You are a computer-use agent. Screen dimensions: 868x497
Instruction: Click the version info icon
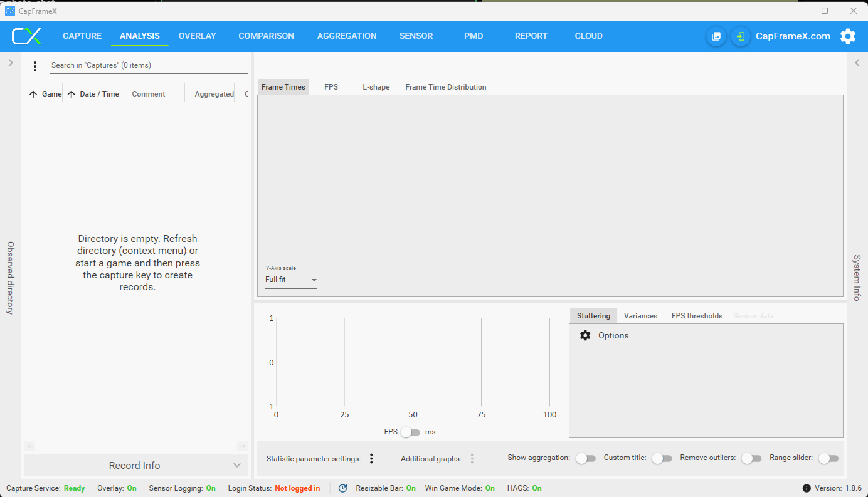click(x=807, y=488)
